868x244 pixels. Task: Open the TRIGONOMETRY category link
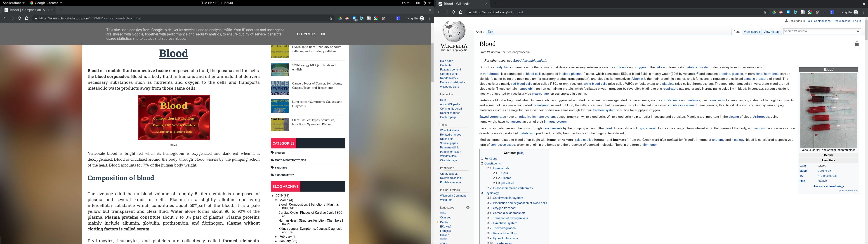284,175
